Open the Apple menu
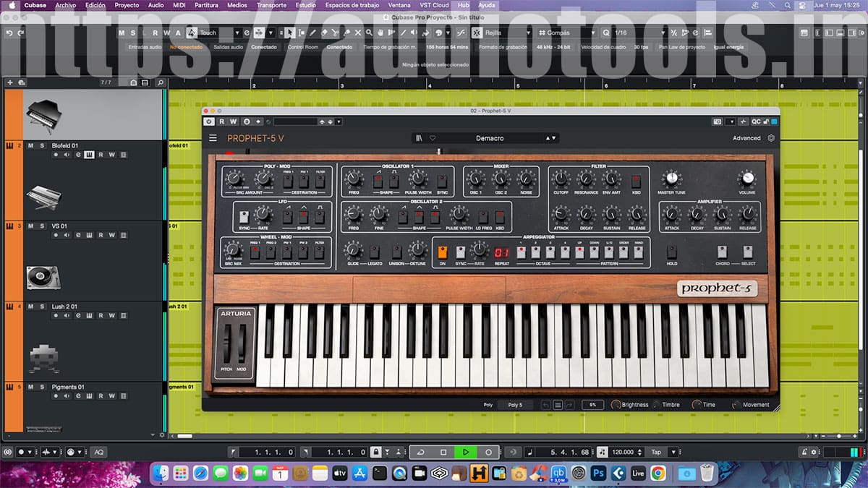This screenshot has width=868, height=488. 12,5
